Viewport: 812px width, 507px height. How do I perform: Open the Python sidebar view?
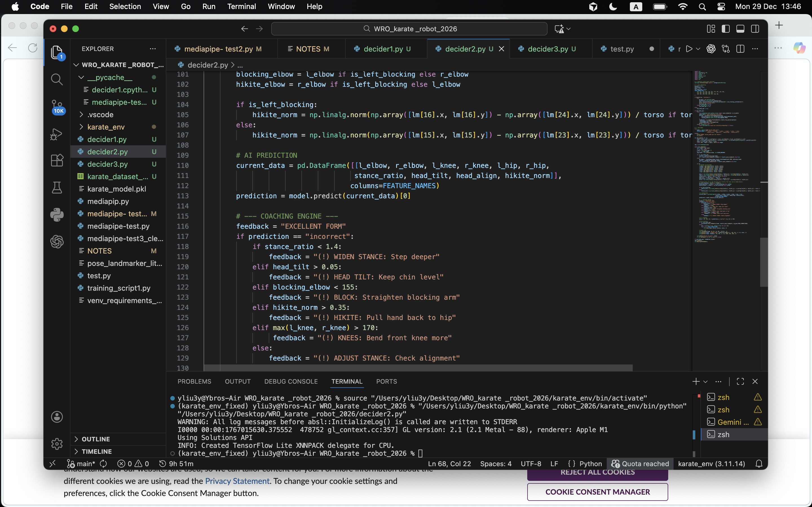57,215
